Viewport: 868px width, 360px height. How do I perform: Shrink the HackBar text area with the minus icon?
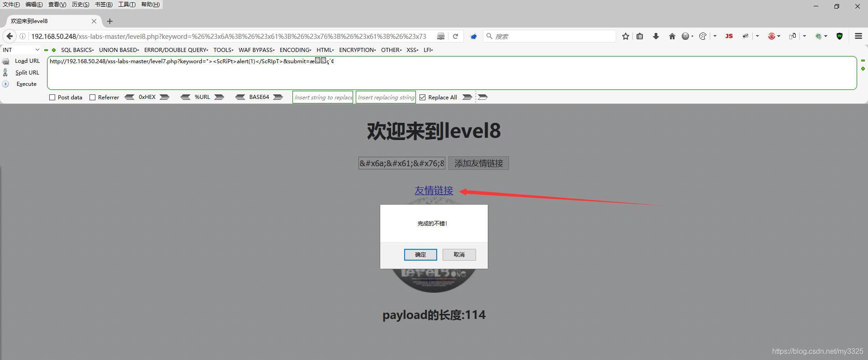863,61
